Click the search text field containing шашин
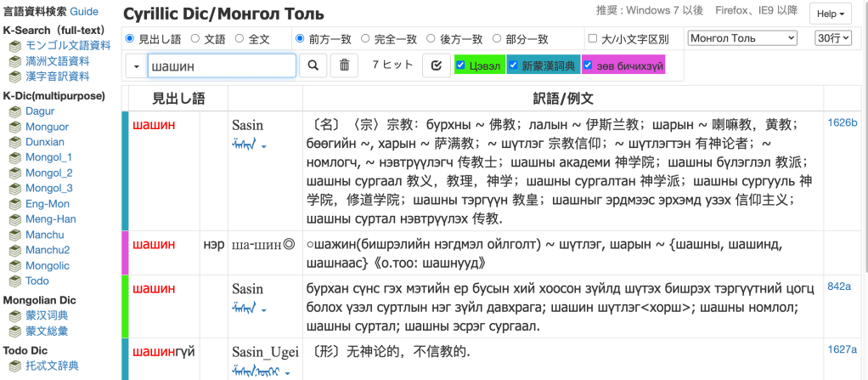This screenshot has height=380, width=868. coord(222,65)
